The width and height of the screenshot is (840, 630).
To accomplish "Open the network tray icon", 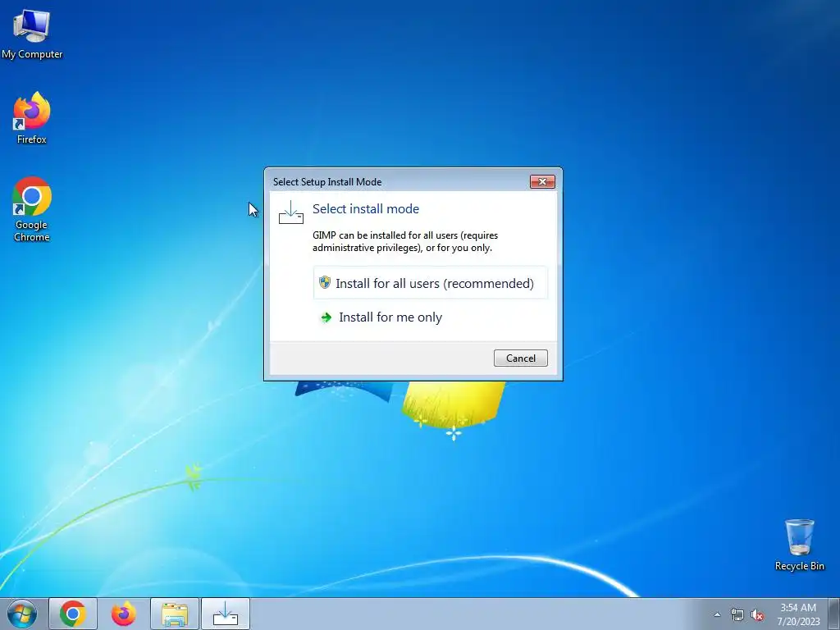I will coord(737,614).
